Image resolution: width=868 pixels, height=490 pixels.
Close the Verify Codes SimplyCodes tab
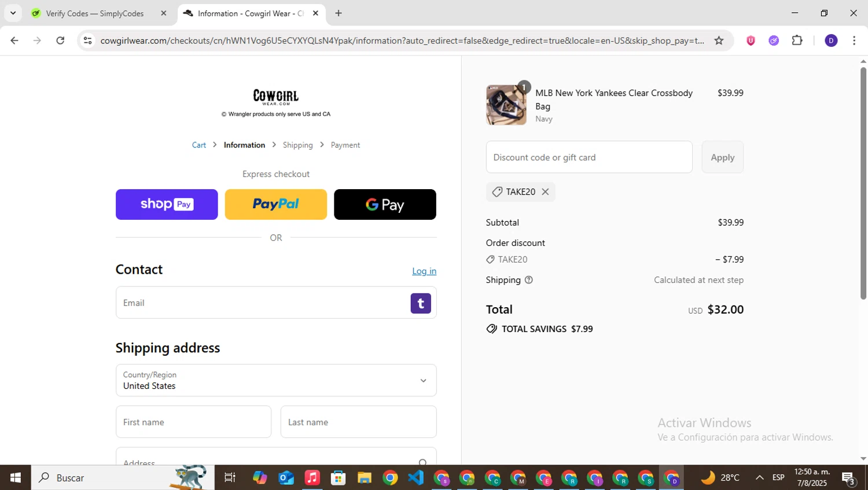pos(163,13)
